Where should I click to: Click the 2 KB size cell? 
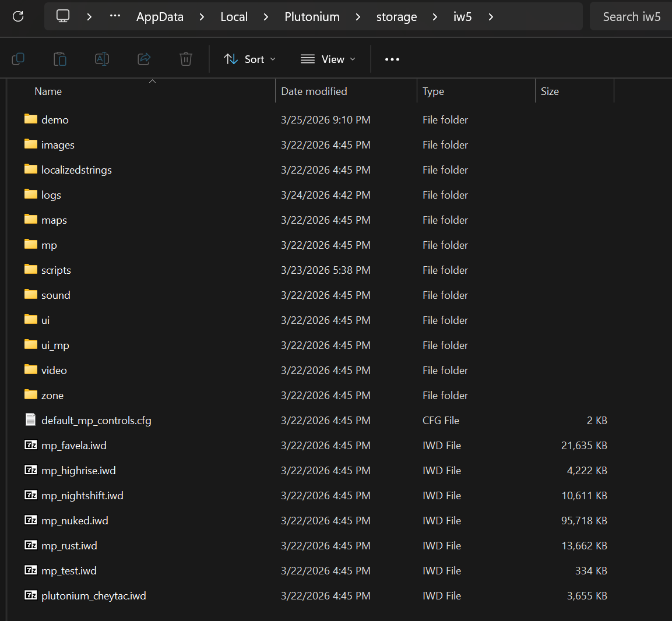(x=597, y=420)
